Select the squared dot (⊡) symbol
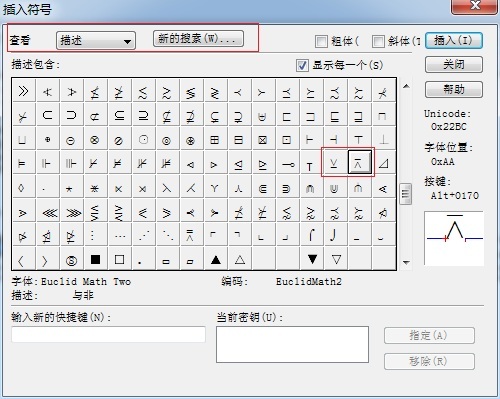 [x=287, y=139]
